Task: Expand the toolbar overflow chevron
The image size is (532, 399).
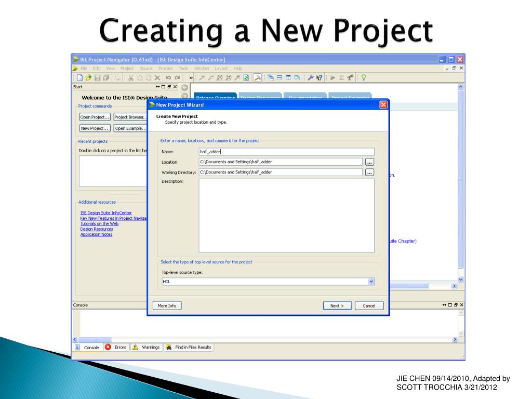Action: (x=191, y=78)
